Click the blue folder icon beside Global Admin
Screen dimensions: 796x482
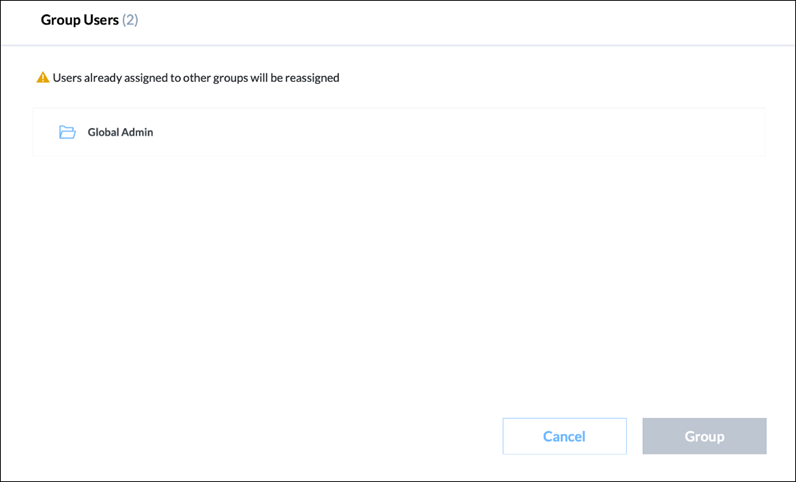coord(67,132)
